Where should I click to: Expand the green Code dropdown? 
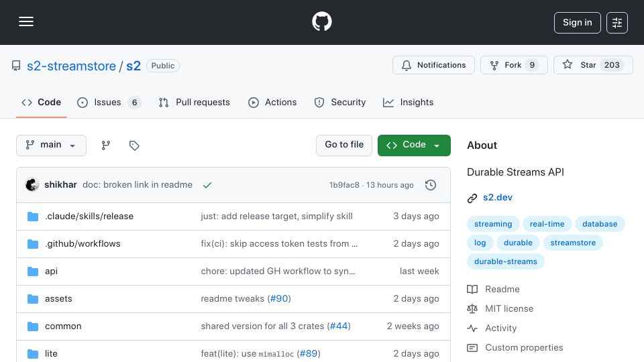(x=414, y=145)
